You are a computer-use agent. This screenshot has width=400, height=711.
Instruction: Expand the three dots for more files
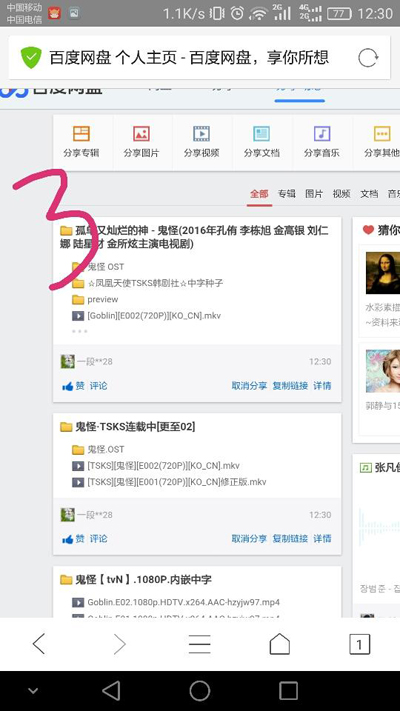coord(79,331)
